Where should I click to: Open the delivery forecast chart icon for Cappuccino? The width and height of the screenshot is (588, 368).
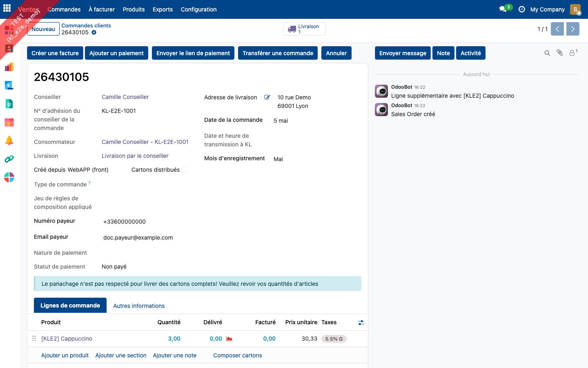coord(229,339)
